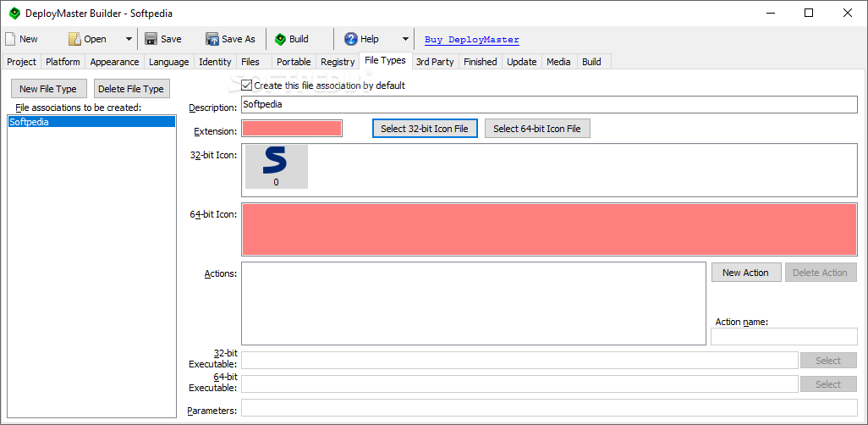Viewport: 868px width, 425px height.
Task: Click Select 64-bit Icon File button
Action: (x=537, y=129)
